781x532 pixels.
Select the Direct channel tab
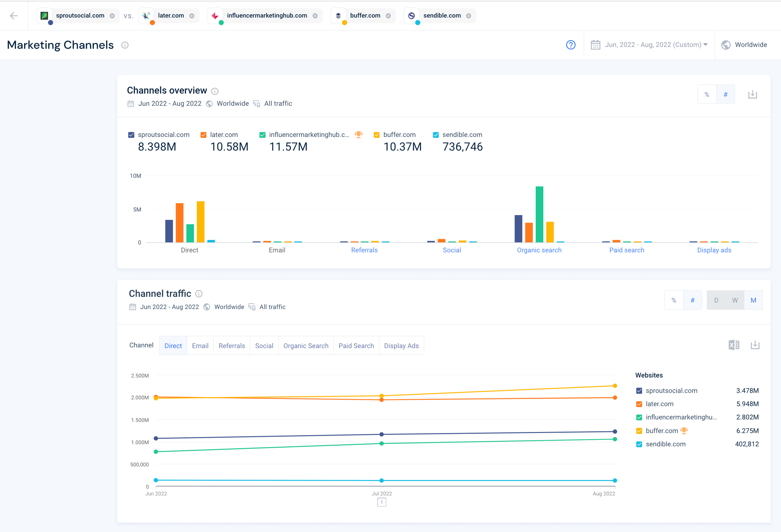[173, 346]
